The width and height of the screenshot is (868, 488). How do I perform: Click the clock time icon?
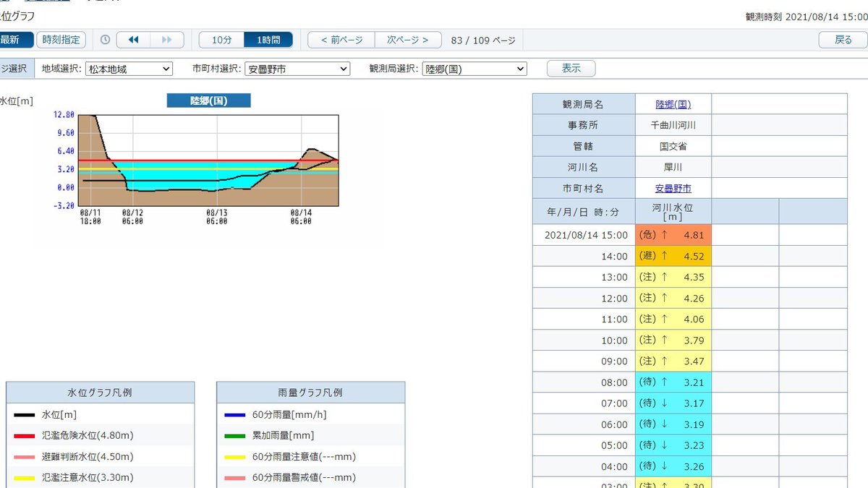[105, 40]
